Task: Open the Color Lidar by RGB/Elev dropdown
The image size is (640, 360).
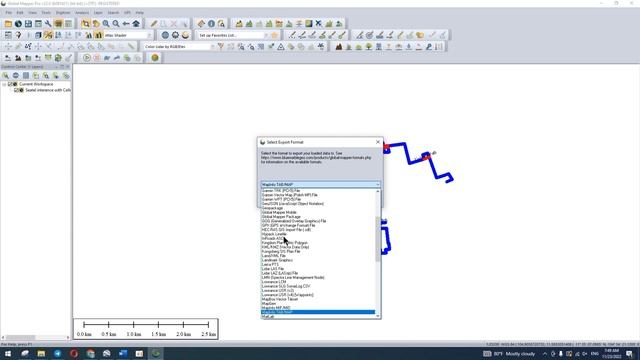Action: [212, 47]
